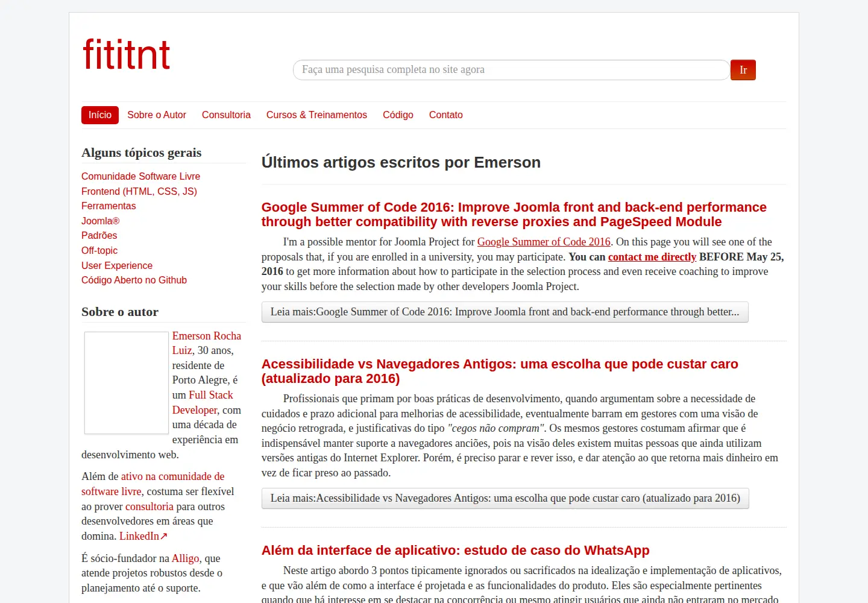Open 'ativo na comunidade de software livre' link
The height and width of the screenshot is (603, 868).
tap(153, 484)
